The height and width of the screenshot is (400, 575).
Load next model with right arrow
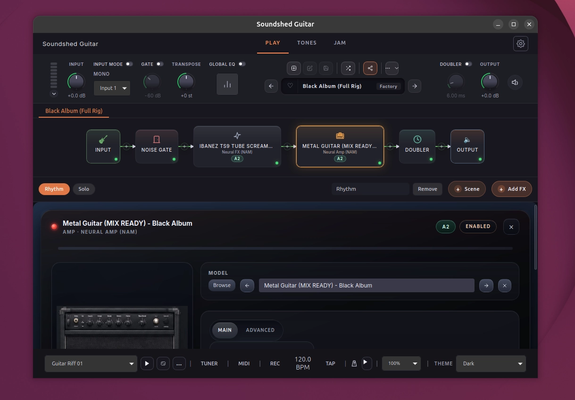[486, 286]
